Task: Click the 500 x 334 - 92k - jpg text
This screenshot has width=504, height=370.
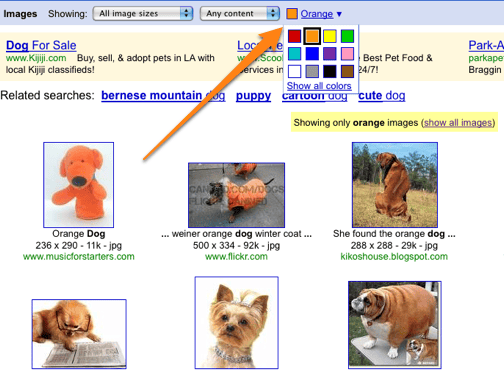Action: tap(236, 246)
